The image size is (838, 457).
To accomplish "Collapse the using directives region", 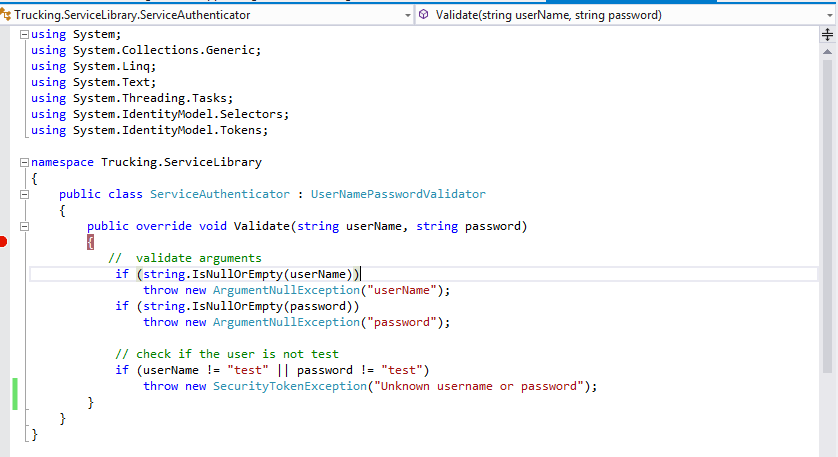I will point(24,34).
